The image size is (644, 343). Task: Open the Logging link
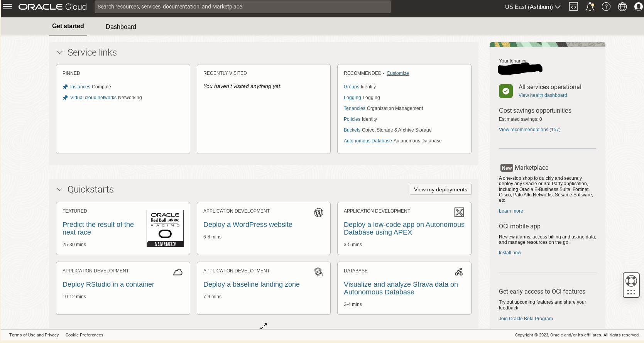click(352, 98)
